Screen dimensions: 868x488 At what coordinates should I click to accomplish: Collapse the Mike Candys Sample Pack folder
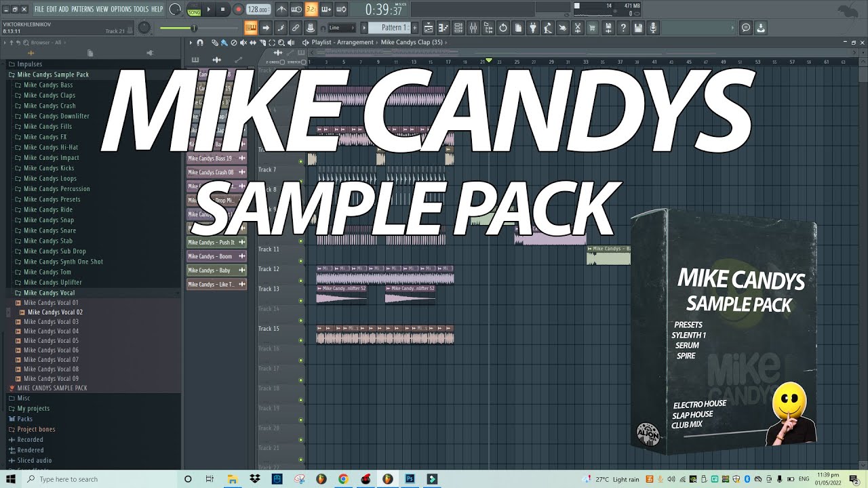click(x=53, y=75)
